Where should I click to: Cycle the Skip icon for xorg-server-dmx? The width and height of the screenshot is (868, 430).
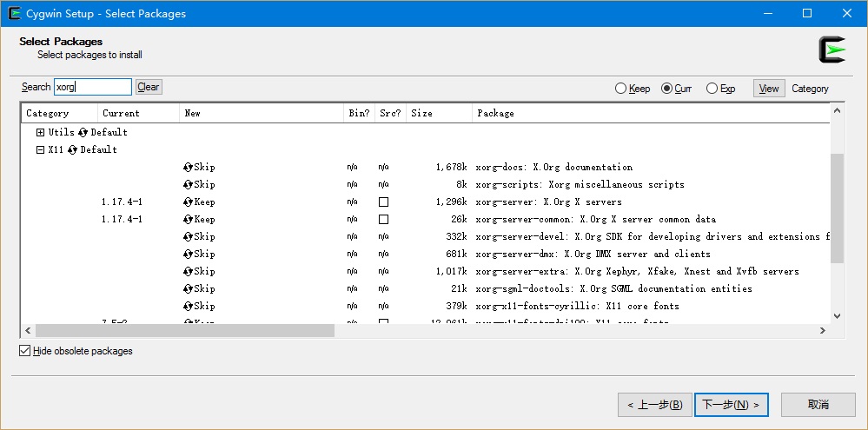coord(188,254)
